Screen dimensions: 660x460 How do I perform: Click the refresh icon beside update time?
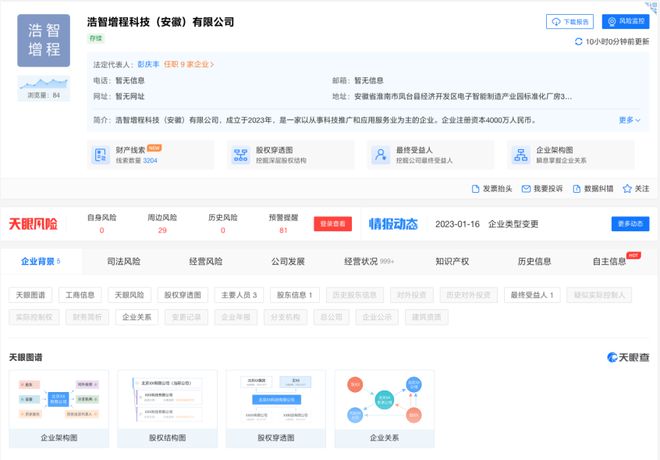578,42
